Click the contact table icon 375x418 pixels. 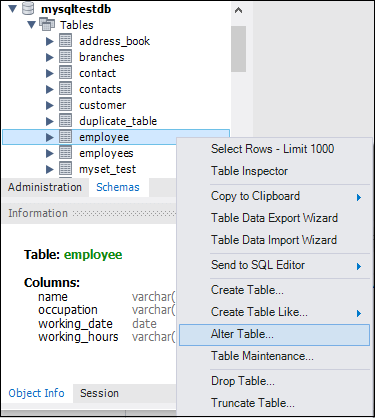(x=65, y=73)
